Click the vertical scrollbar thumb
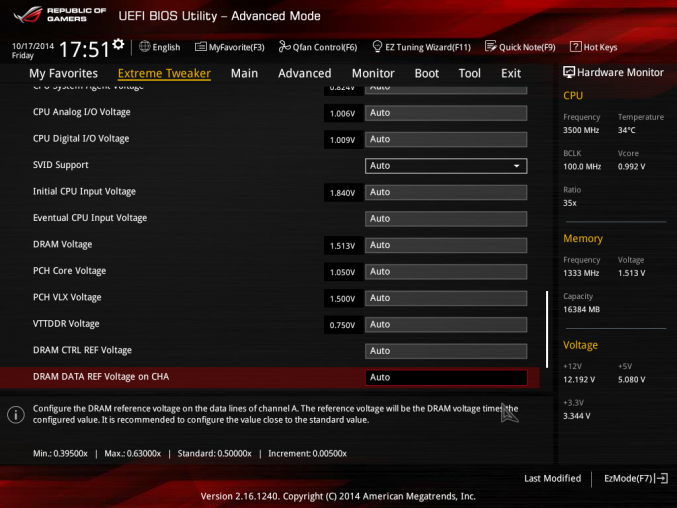The height and width of the screenshot is (508, 677). coord(547,329)
